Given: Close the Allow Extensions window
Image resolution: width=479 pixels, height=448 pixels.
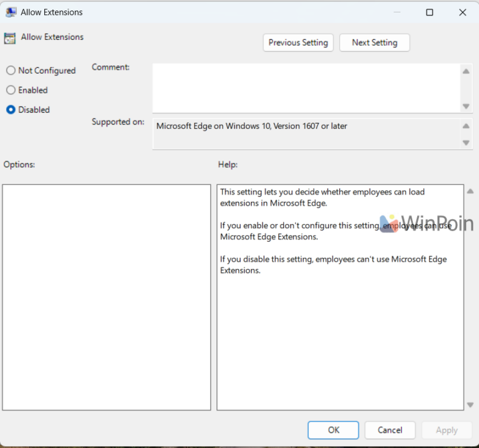Looking at the screenshot, I should coord(463,12).
